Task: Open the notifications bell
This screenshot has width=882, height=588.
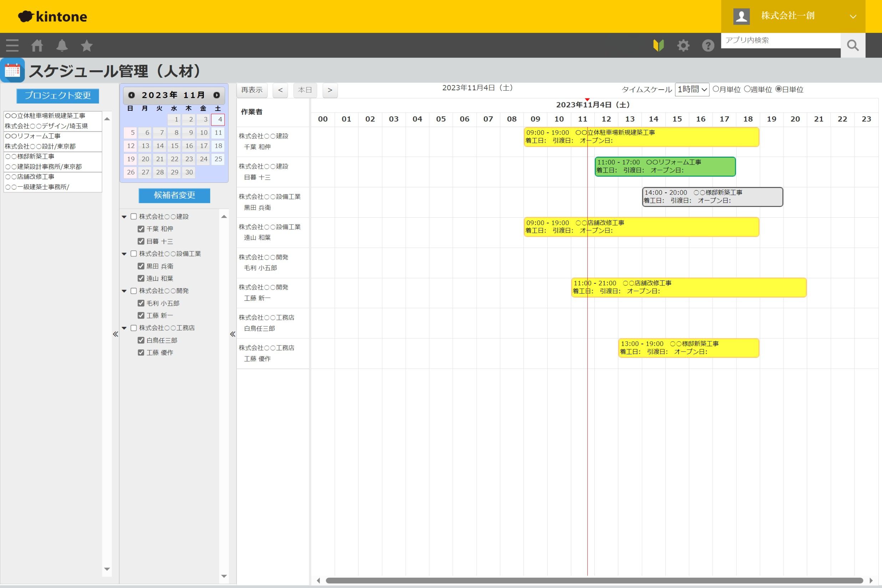Action: point(62,45)
